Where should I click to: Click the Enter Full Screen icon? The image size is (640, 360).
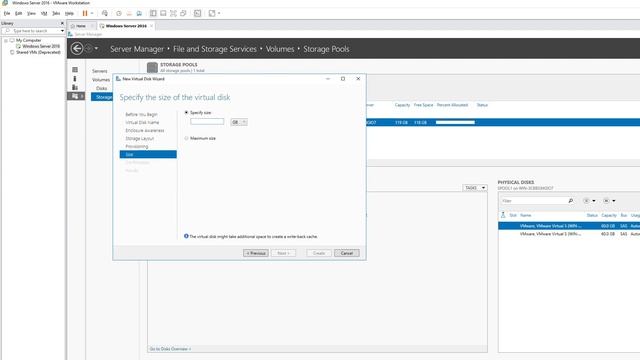click(x=173, y=13)
